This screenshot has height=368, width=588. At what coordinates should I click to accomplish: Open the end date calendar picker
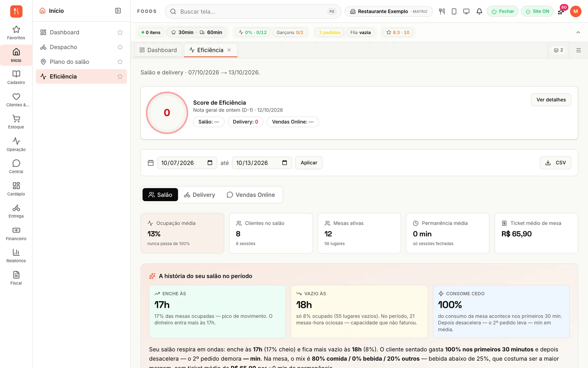point(285,163)
